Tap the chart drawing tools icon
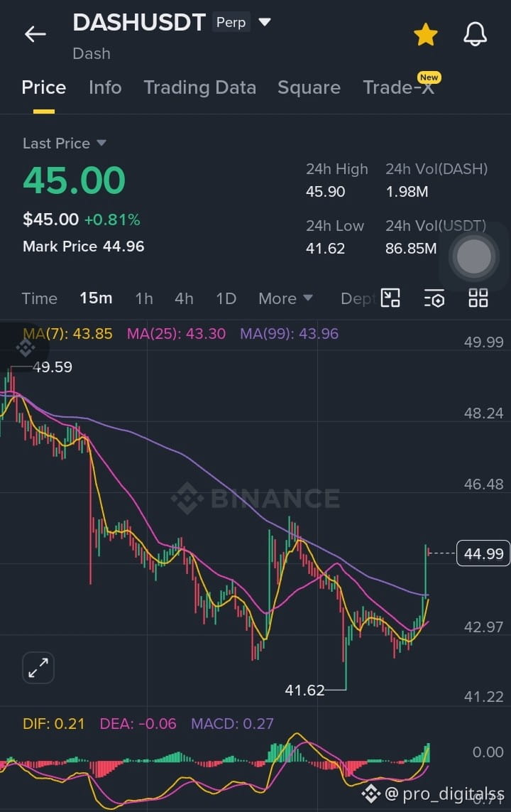The width and height of the screenshot is (511, 812). point(390,298)
